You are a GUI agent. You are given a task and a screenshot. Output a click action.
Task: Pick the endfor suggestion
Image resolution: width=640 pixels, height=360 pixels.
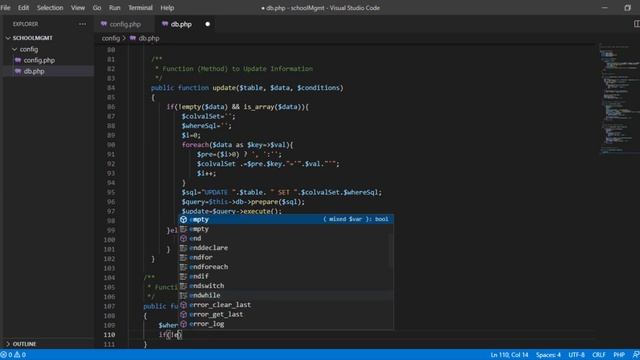coord(286,257)
